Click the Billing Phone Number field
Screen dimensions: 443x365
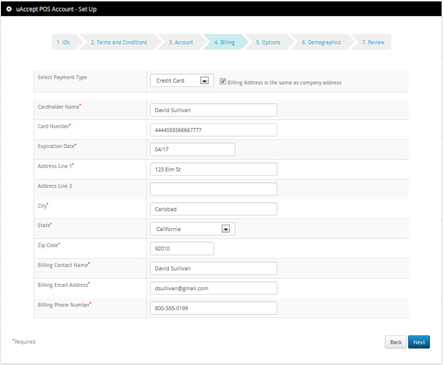point(214,308)
